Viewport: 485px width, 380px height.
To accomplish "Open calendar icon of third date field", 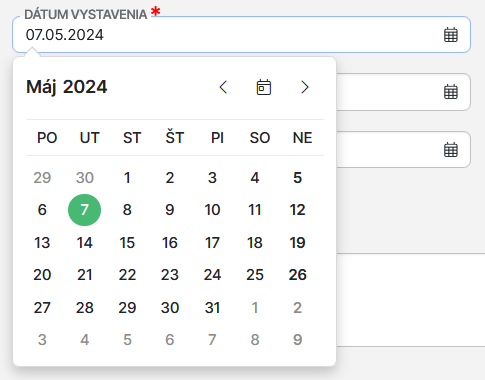I will 451,150.
